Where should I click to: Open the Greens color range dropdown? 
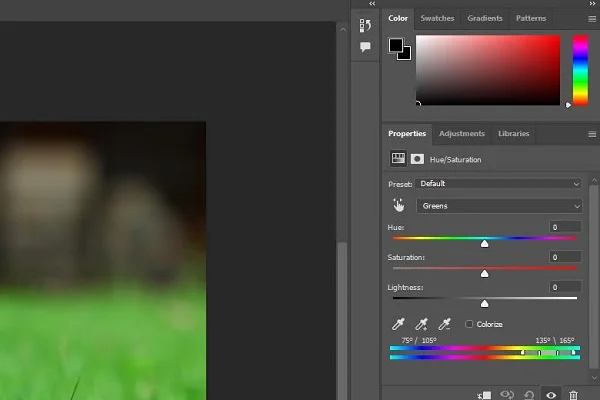tap(499, 206)
